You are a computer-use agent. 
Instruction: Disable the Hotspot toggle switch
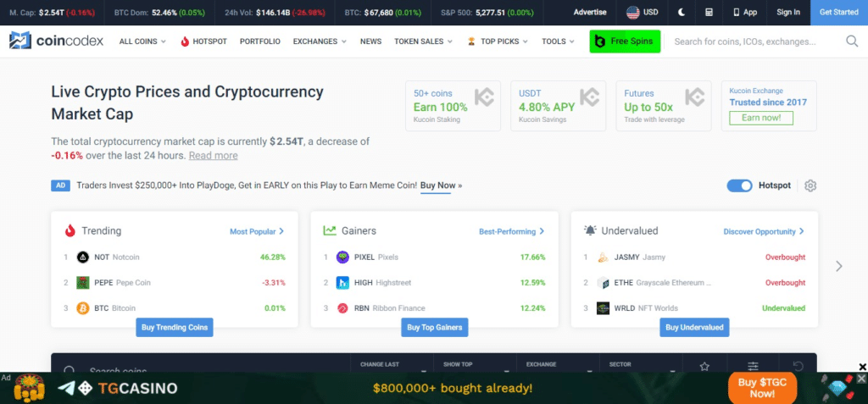739,186
